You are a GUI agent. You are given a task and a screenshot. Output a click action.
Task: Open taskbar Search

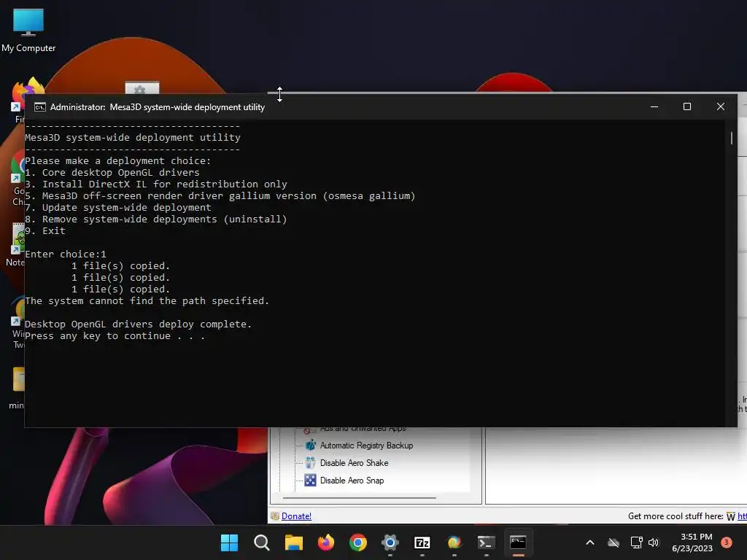(262, 542)
